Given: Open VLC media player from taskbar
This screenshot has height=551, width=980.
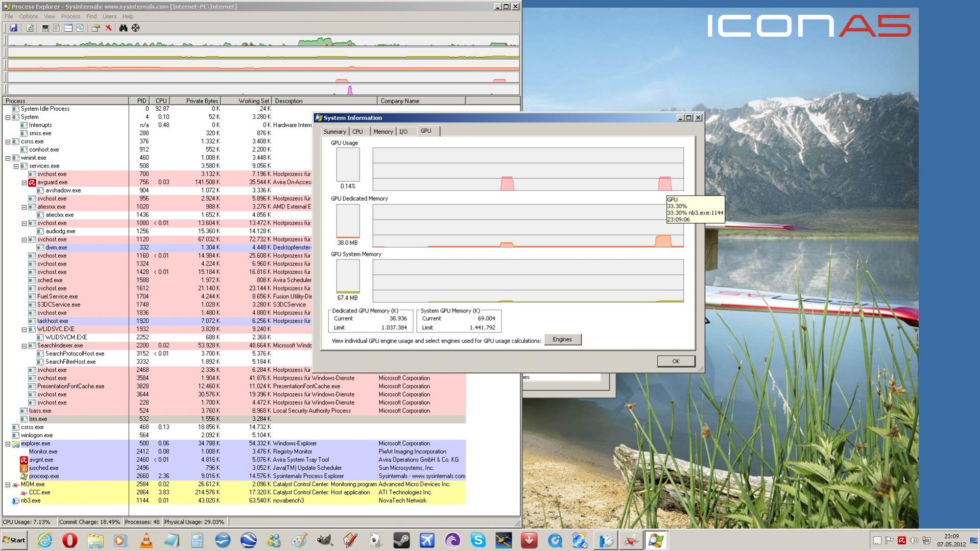Looking at the screenshot, I should point(146,540).
